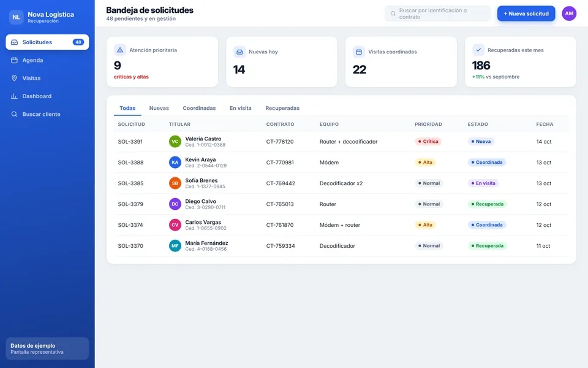Open the Solicitudes inbox icon in sidebar

coord(14,42)
